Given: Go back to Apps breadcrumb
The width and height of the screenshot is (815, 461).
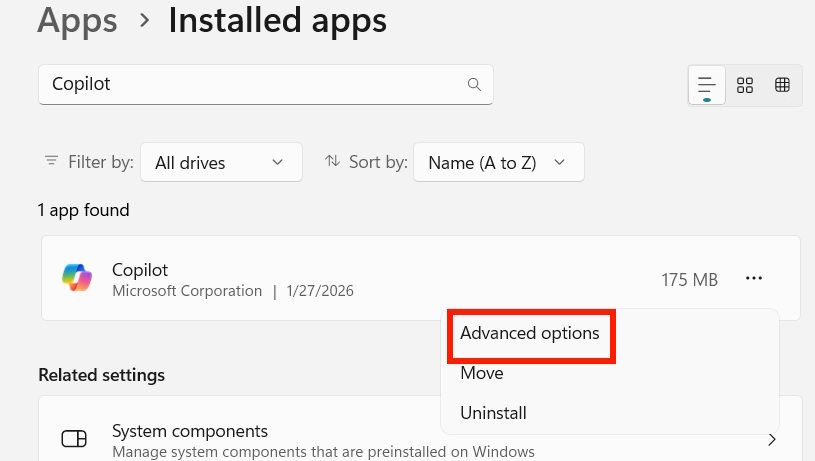Looking at the screenshot, I should coord(77,19).
